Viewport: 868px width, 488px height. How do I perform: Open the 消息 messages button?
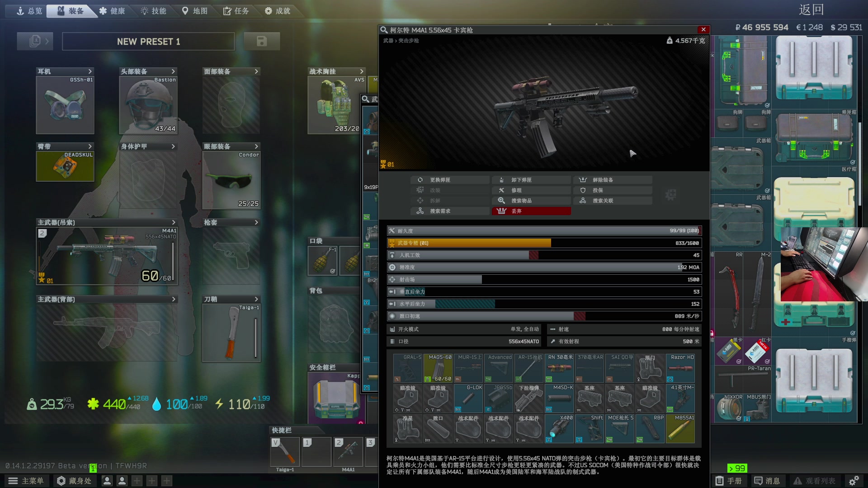(x=767, y=481)
